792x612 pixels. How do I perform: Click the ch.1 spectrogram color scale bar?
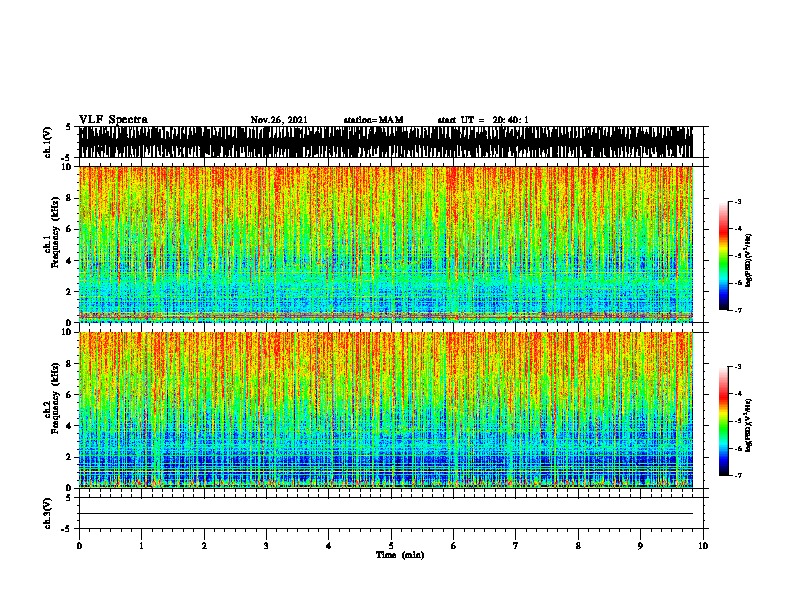click(724, 256)
